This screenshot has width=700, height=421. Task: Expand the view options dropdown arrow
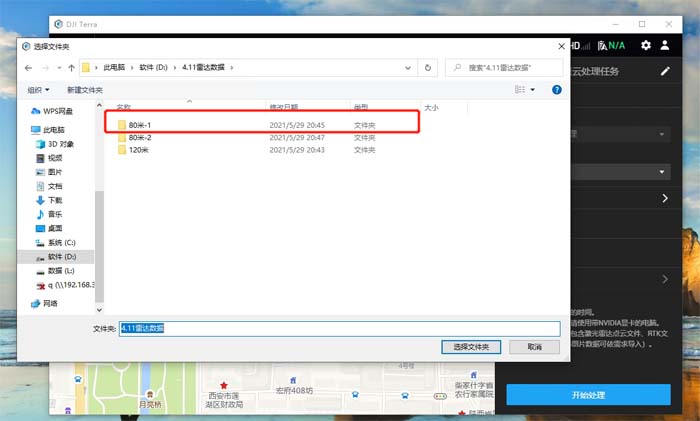[x=533, y=90]
